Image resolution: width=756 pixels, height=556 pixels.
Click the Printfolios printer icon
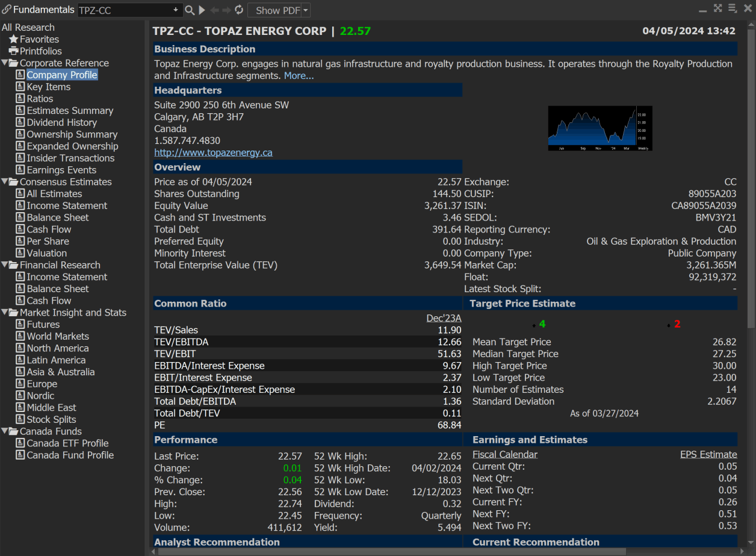coord(13,51)
